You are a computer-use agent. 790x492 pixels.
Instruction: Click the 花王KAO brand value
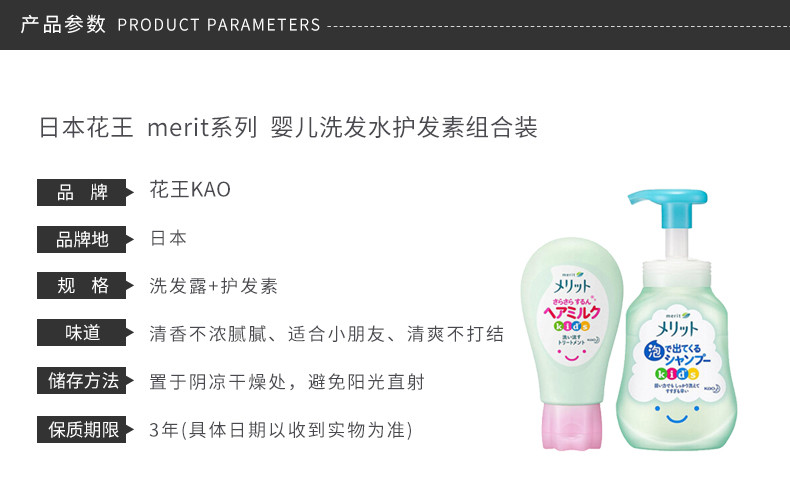[190, 190]
